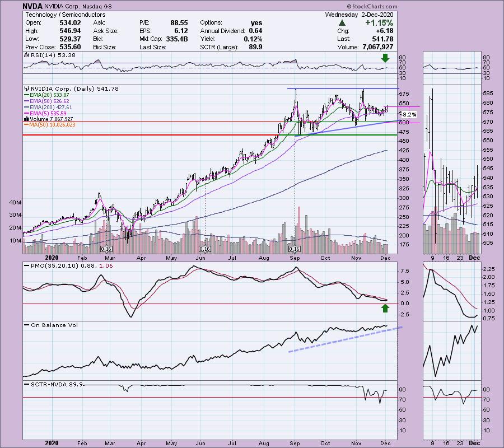
Task: Click the 'SCTR-NVDA 89.9' panel label
Action: (x=57, y=384)
